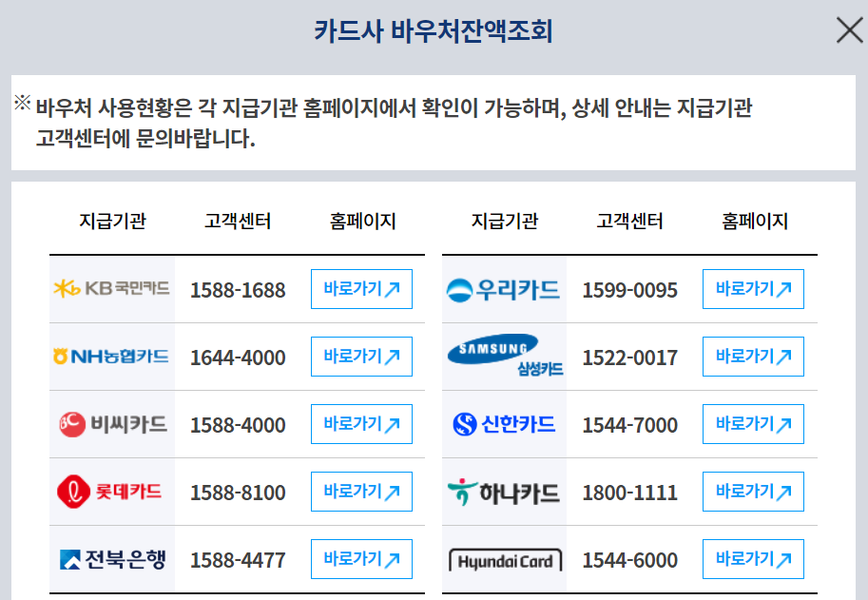868x600 pixels.
Task: Select NH농협카드 phone number 1644-4000
Action: [x=238, y=358]
